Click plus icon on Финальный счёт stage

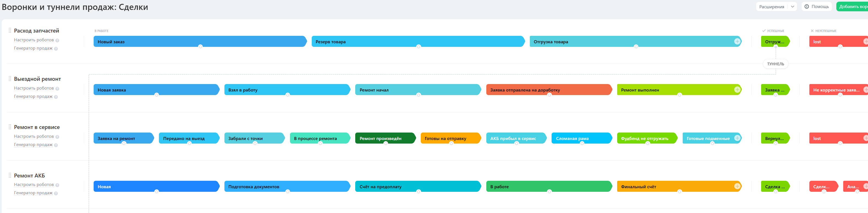tap(737, 186)
